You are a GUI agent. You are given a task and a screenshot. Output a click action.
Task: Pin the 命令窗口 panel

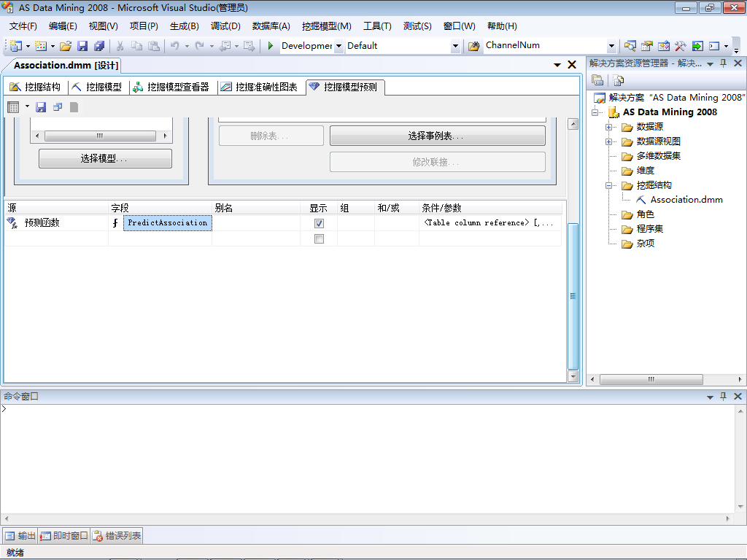pos(723,396)
